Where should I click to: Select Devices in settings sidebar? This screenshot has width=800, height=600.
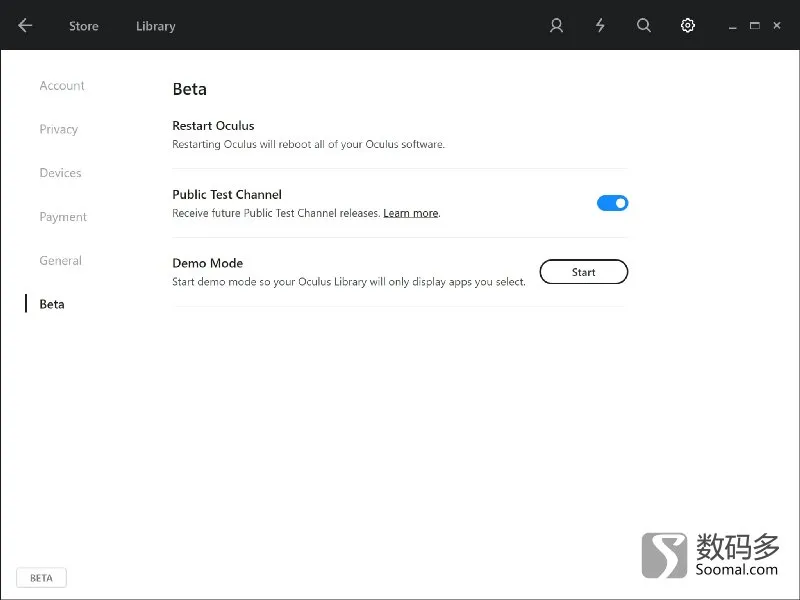[60, 173]
